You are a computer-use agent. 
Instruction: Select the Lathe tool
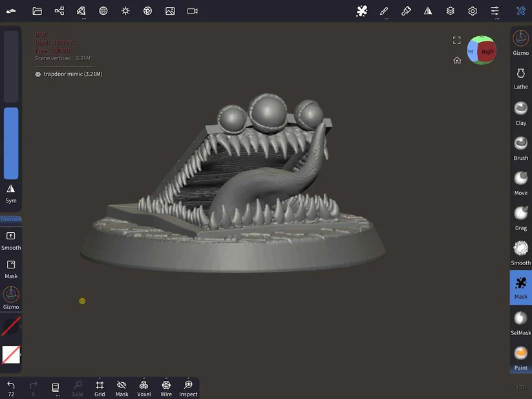(x=521, y=79)
